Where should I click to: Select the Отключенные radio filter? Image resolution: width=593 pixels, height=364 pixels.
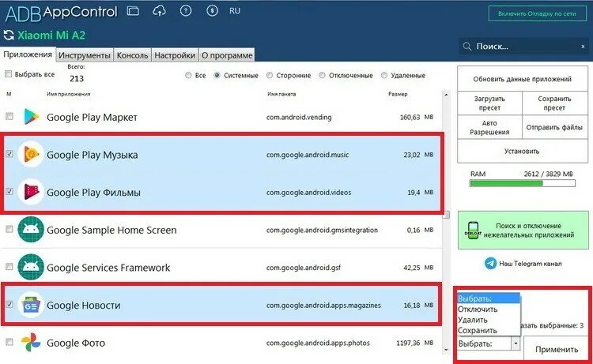point(323,75)
